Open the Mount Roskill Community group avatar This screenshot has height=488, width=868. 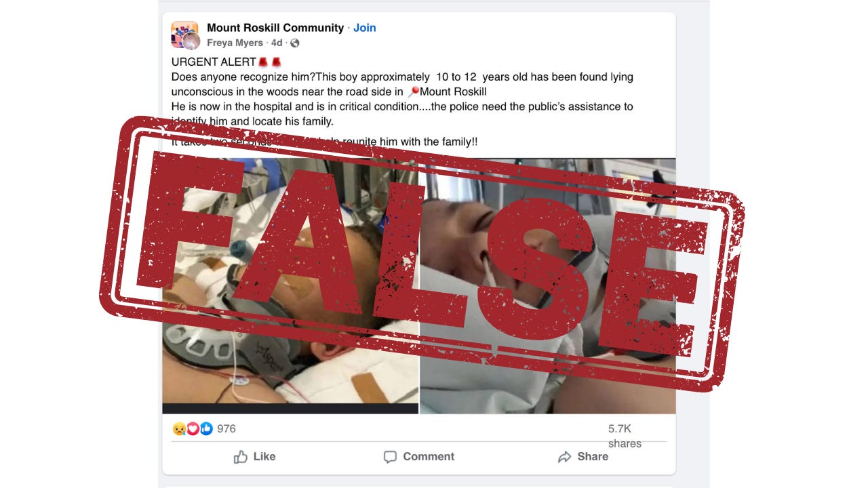click(x=183, y=33)
